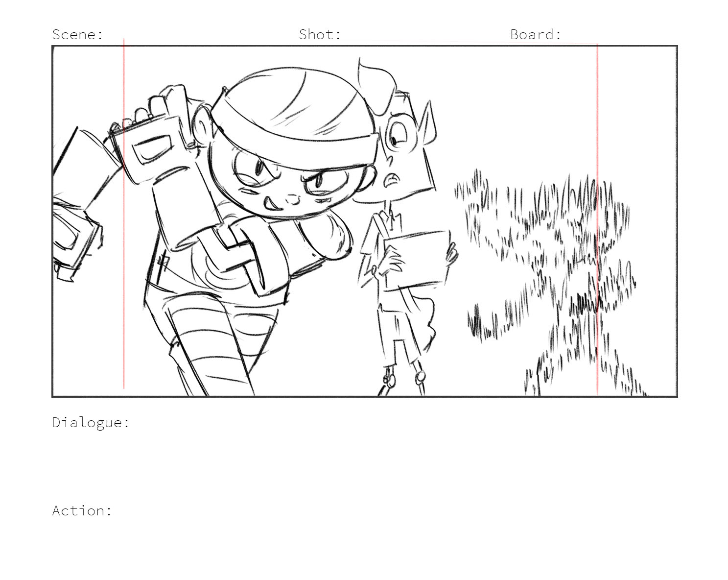Click the "Scene:" label

[x=78, y=34]
